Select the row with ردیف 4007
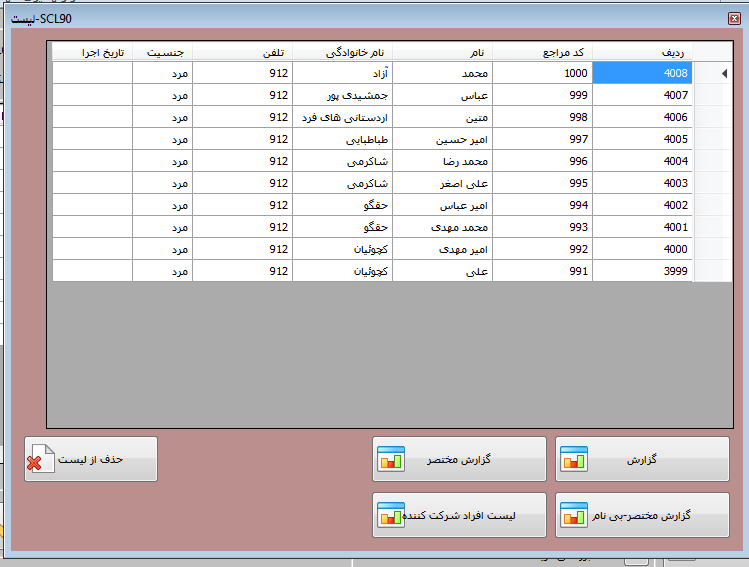Viewport: 749px width, 567px height. pos(642,95)
